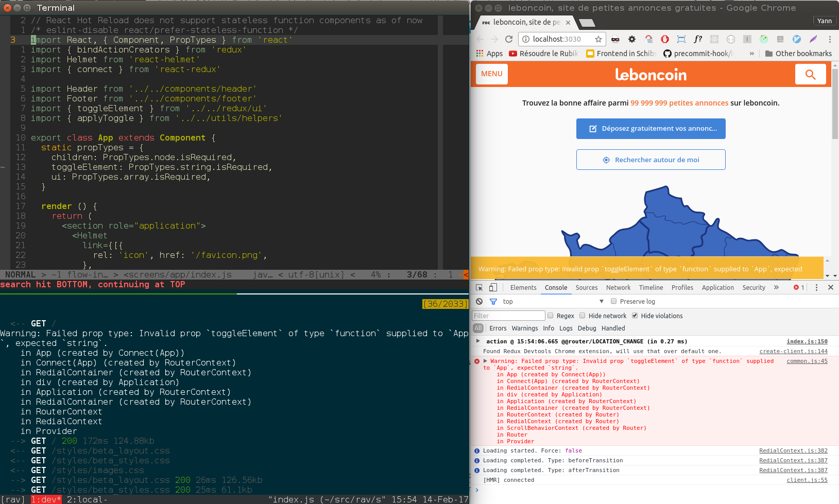Filter console to Errors only
The image size is (839, 504).
click(498, 328)
